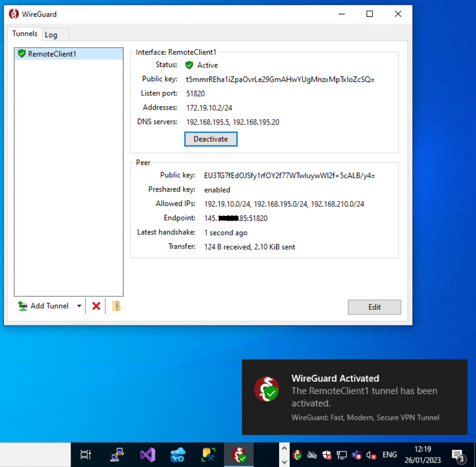Click the preshared key value 'enabled'
Image resolution: width=476 pixels, height=467 pixels.
click(217, 190)
